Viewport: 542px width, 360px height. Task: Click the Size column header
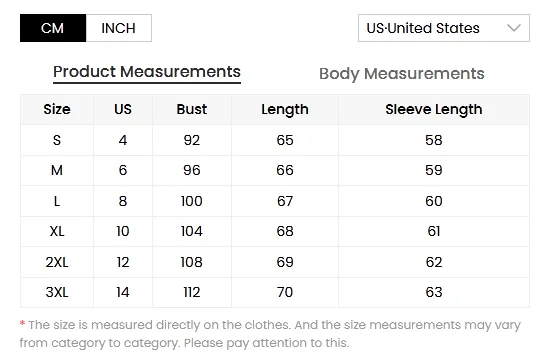(x=57, y=109)
